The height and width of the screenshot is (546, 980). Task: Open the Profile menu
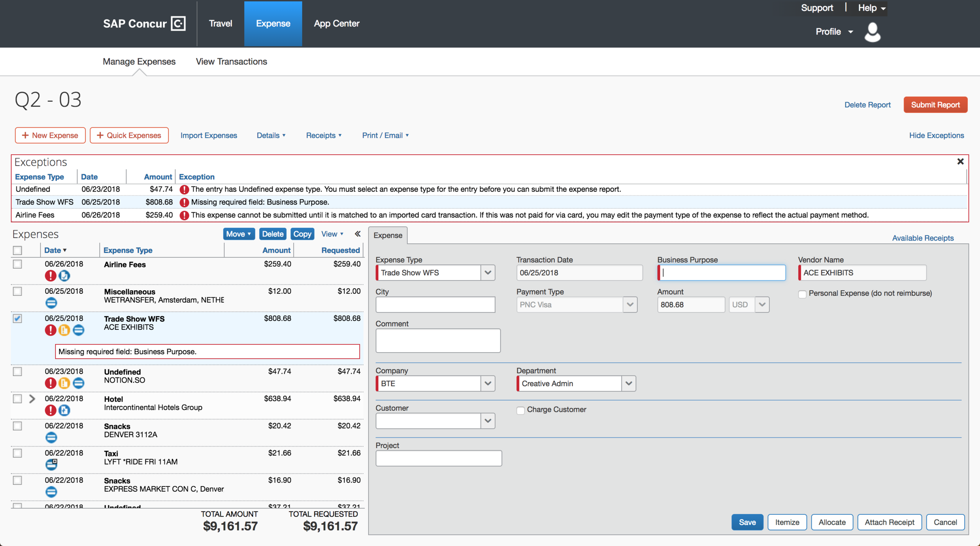click(834, 32)
